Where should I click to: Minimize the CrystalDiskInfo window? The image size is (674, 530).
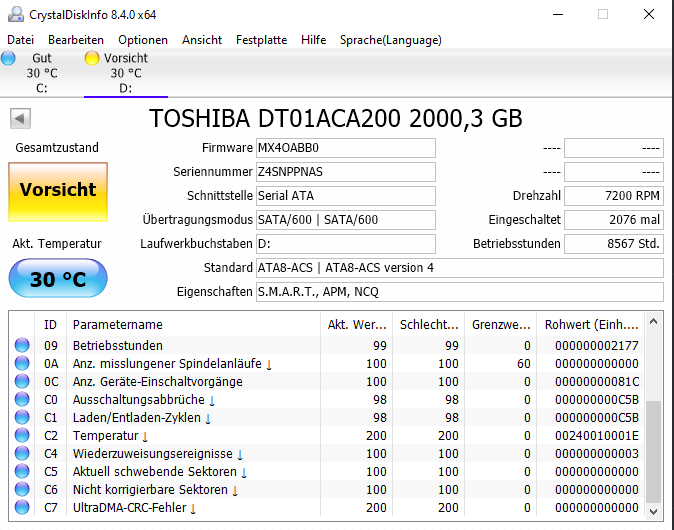(558, 14)
